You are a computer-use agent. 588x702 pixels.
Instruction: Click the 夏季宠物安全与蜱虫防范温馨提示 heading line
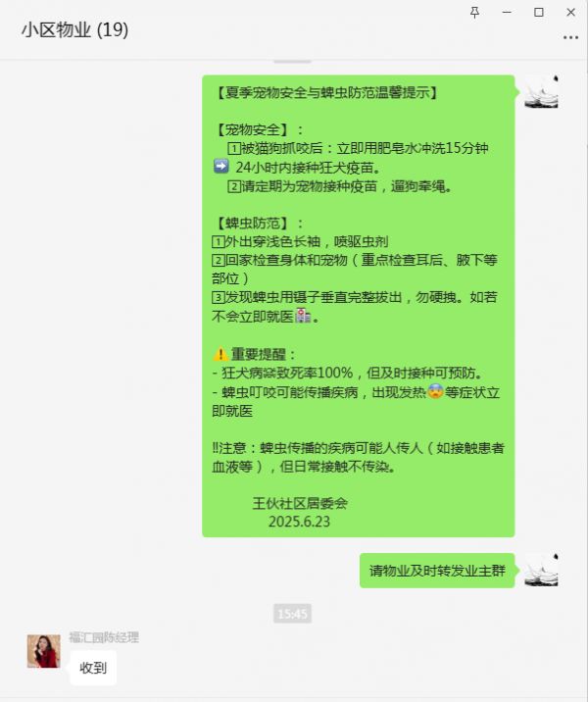click(326, 93)
